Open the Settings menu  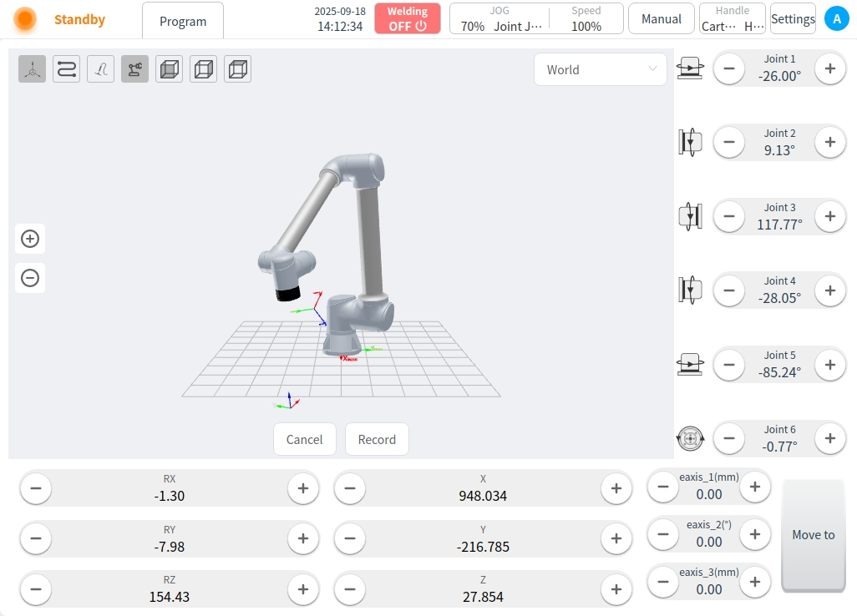point(793,19)
